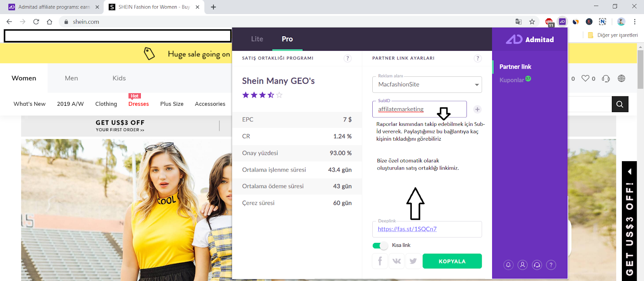Image resolution: width=644 pixels, height=281 pixels.
Task: Click GET US$3 OFF your first order banner
Action: coord(120,125)
